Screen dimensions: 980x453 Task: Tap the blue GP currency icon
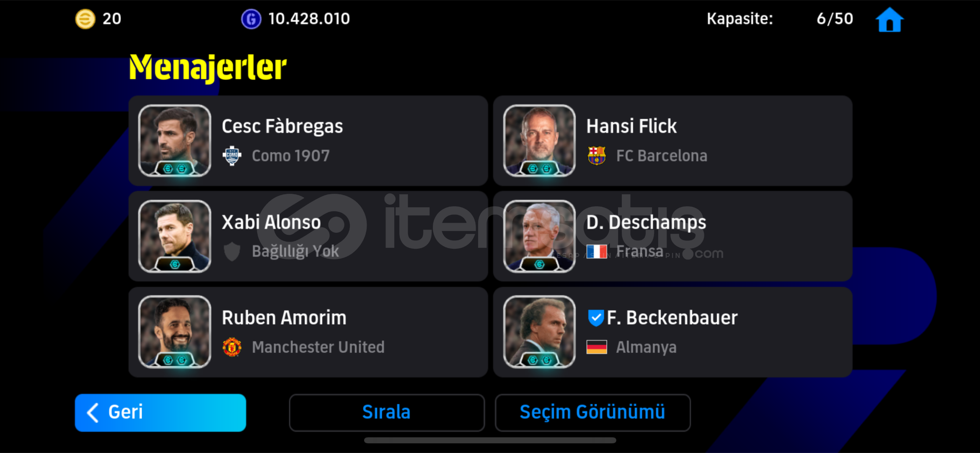251,19
